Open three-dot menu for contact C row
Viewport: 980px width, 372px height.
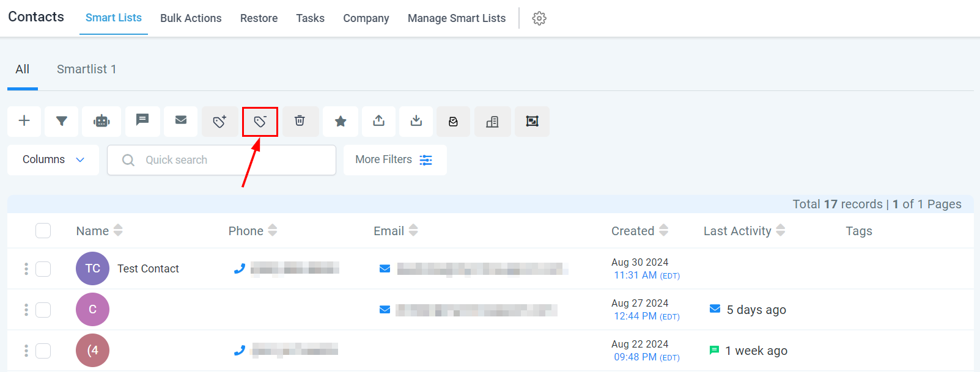[26, 310]
